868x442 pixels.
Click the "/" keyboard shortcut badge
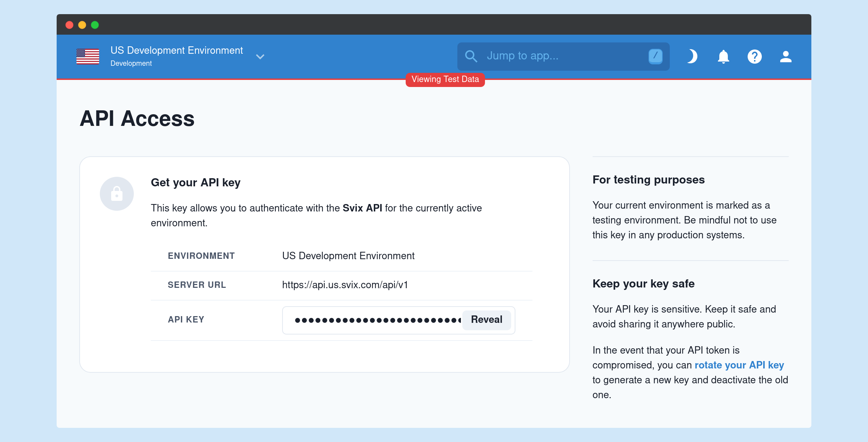[655, 56]
